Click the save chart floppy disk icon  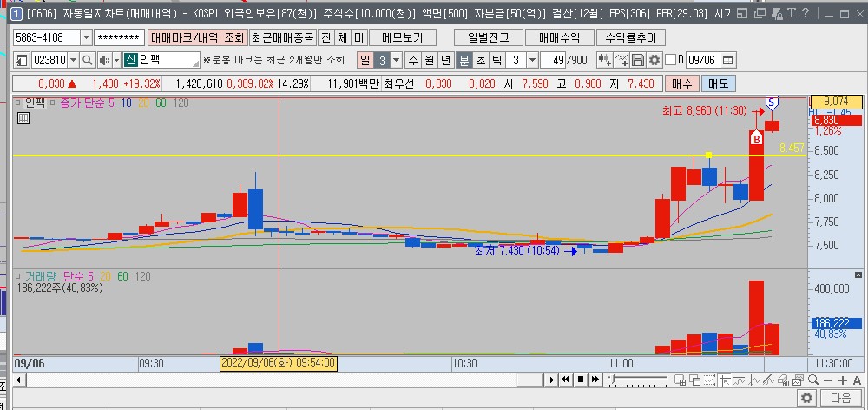[638, 60]
